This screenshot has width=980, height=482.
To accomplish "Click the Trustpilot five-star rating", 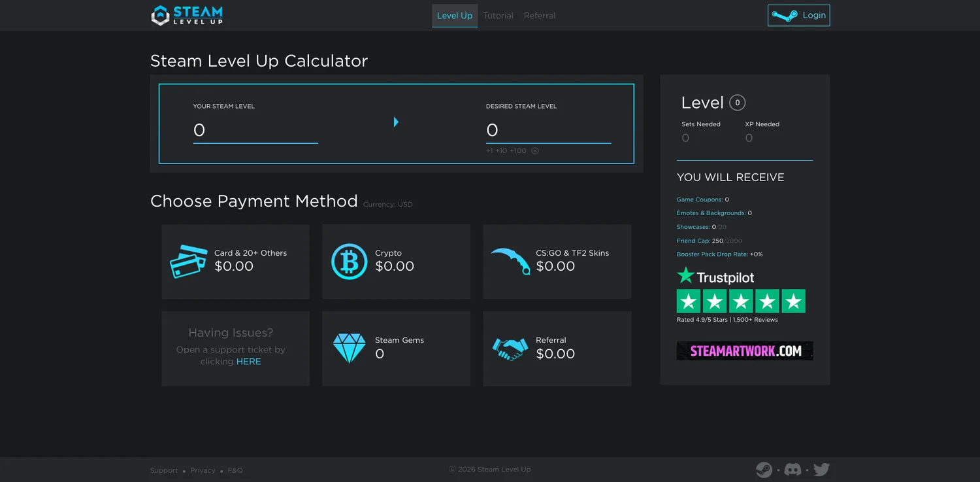I will click(741, 301).
